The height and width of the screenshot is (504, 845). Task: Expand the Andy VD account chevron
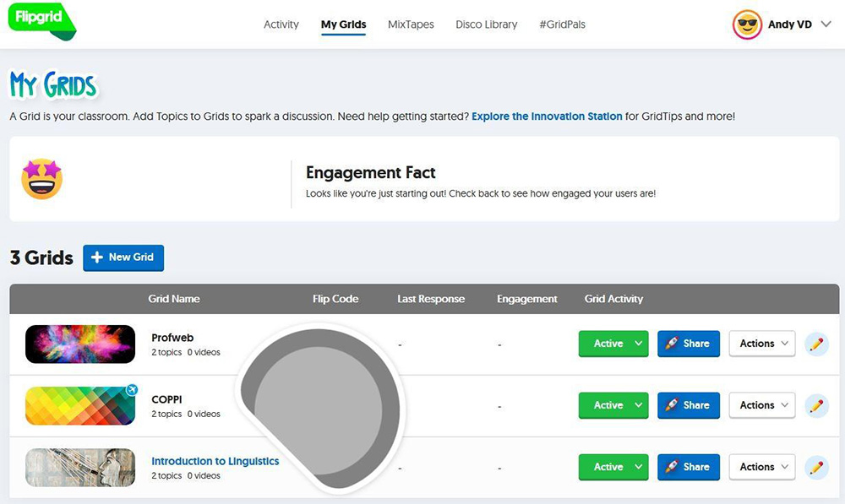[826, 24]
